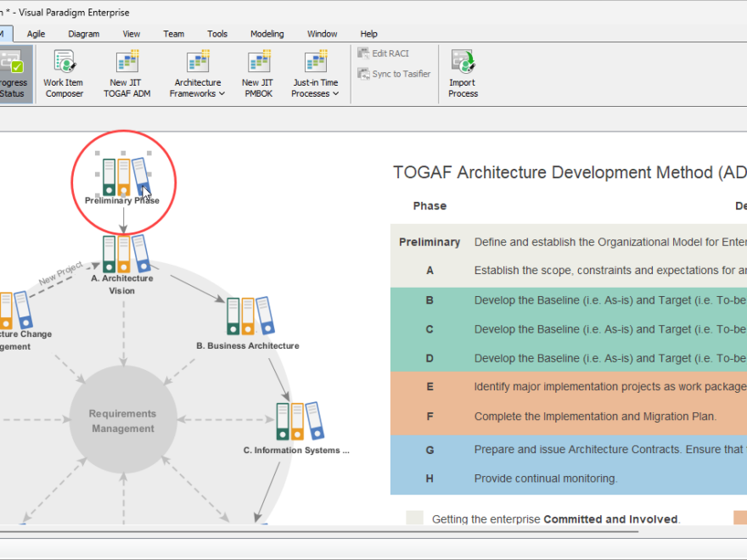Viewport: 747px width, 560px height.
Task: Select the B. Business Architecture phase
Action: 249,318
